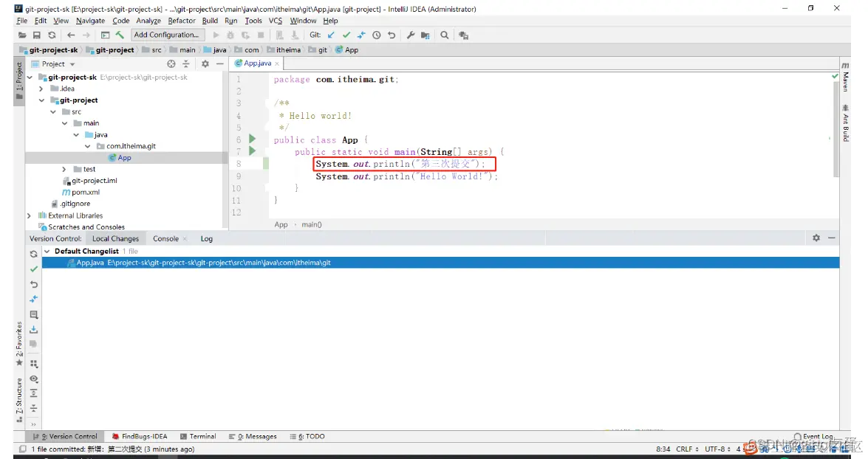Screen dimensions: 868x459
Task: Toggle the Maven tool window
Action: (845, 77)
